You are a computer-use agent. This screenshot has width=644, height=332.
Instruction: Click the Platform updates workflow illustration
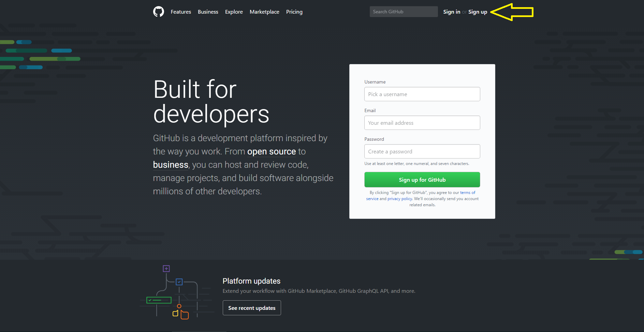coord(177,292)
